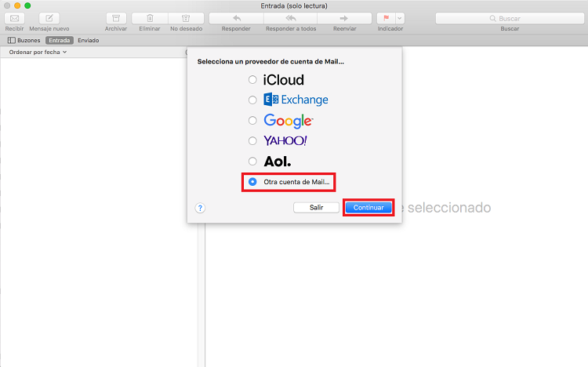The width and height of the screenshot is (588, 367).
Task: Click the Continuar button
Action: click(x=368, y=208)
